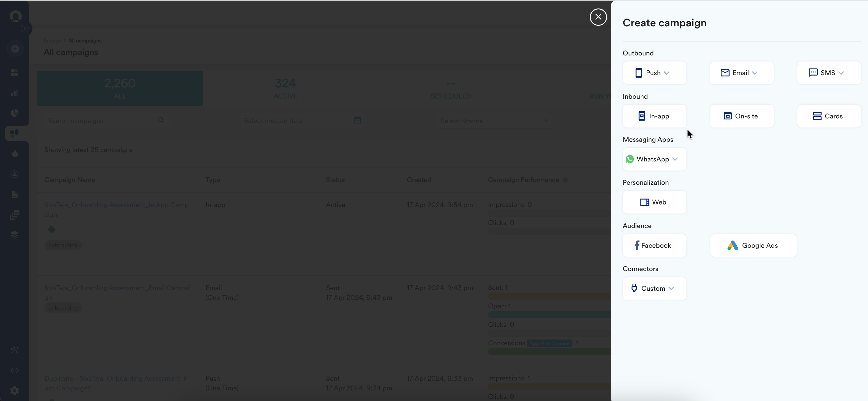
Task: Click the Search campaigns field
Action: click(x=101, y=121)
